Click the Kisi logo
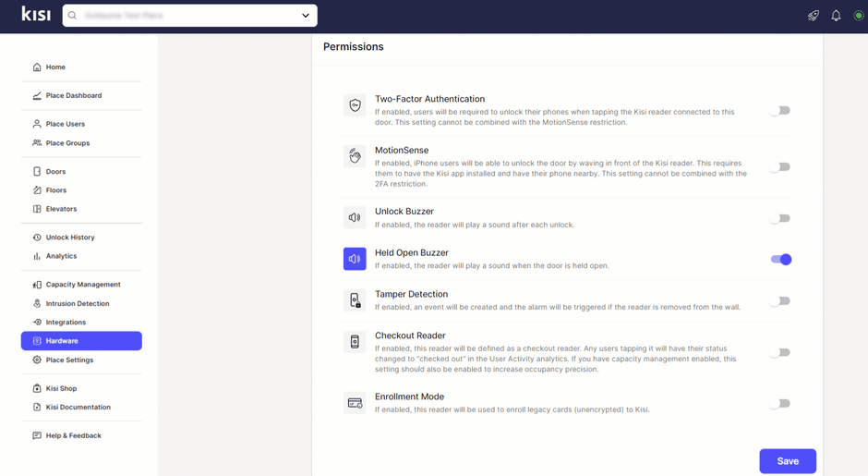Viewport: 868px width, 476px height. coord(36,14)
